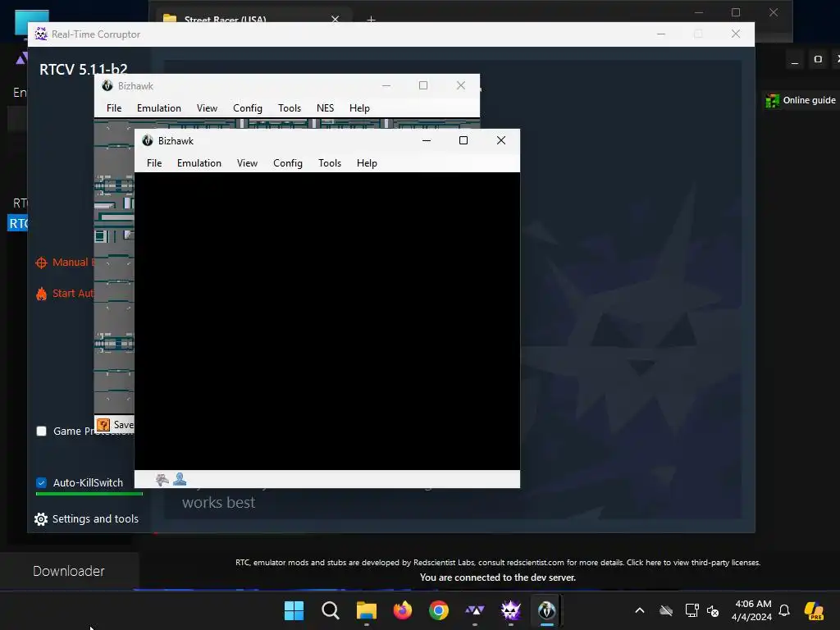Close the Real-Time Corruptor window
The width and height of the screenshot is (840, 630).
coord(736,34)
